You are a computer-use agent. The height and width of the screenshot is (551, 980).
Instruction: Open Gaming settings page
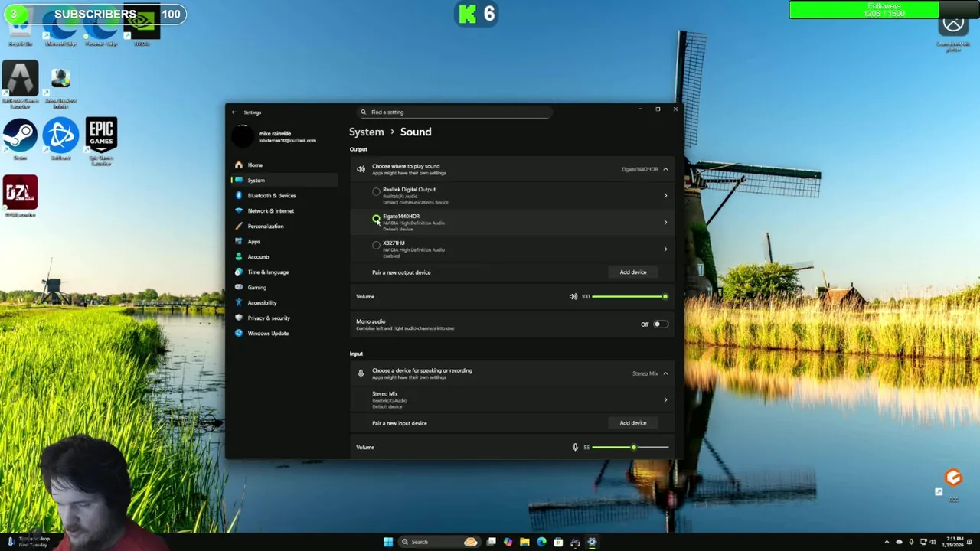click(x=283, y=288)
